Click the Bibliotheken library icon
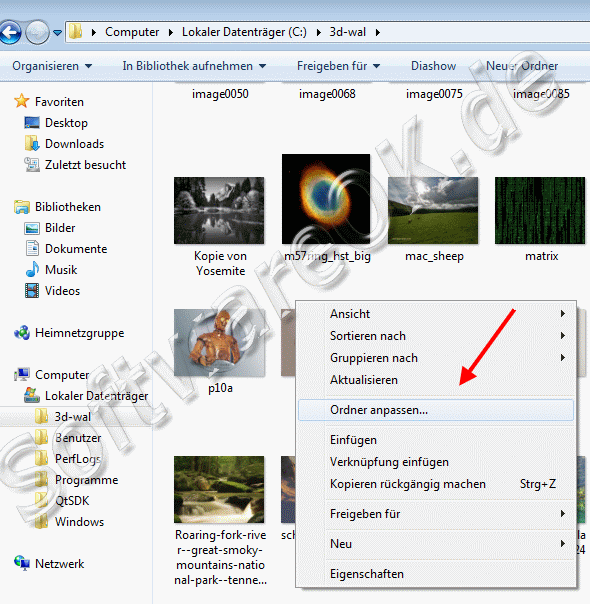 pyautogui.click(x=22, y=207)
